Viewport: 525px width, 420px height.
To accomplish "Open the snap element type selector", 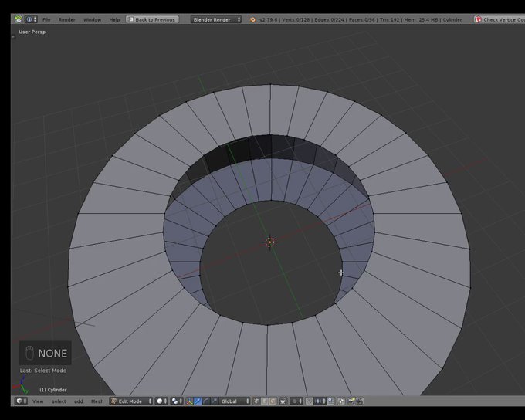I will click(320, 401).
